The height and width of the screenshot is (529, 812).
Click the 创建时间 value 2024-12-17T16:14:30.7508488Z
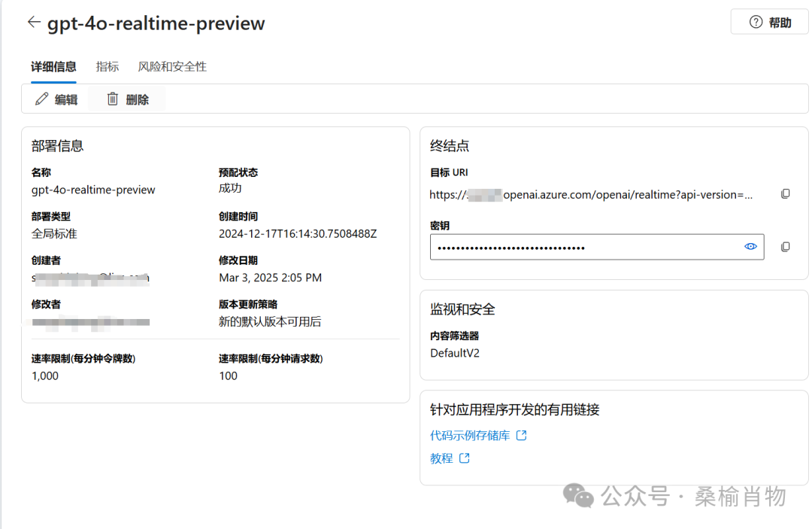(x=298, y=234)
